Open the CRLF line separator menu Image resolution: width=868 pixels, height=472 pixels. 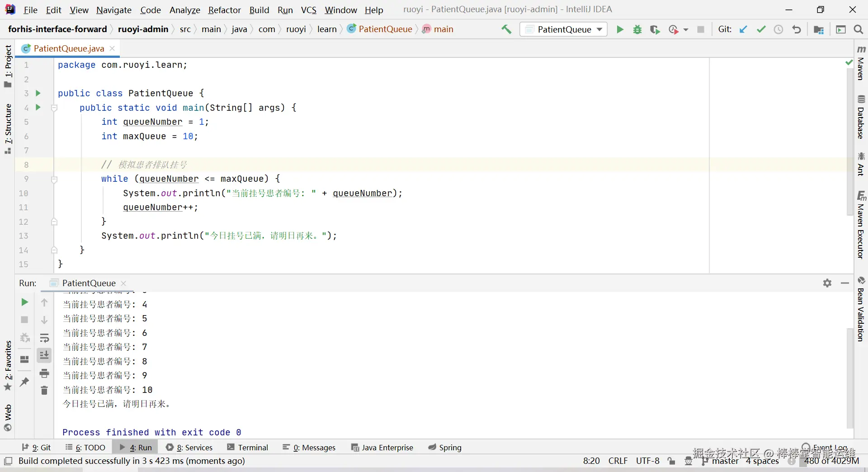click(x=618, y=461)
